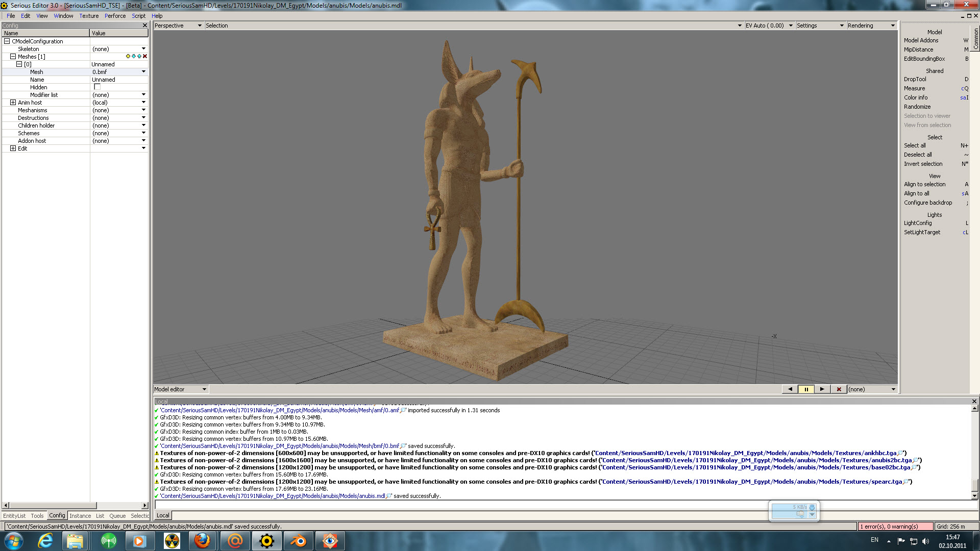Image resolution: width=980 pixels, height=551 pixels.
Task: Toggle the Hidden checkbox for mesh
Action: click(x=97, y=87)
